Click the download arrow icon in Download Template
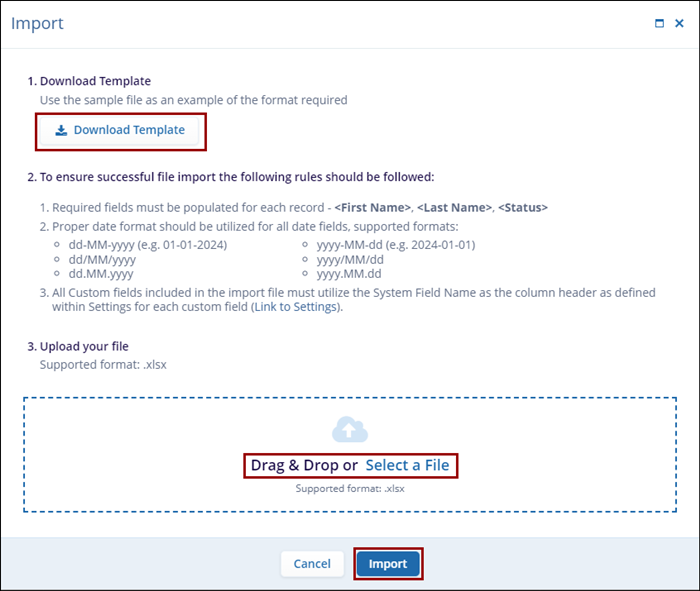This screenshot has height=591, width=700. pos(61,131)
